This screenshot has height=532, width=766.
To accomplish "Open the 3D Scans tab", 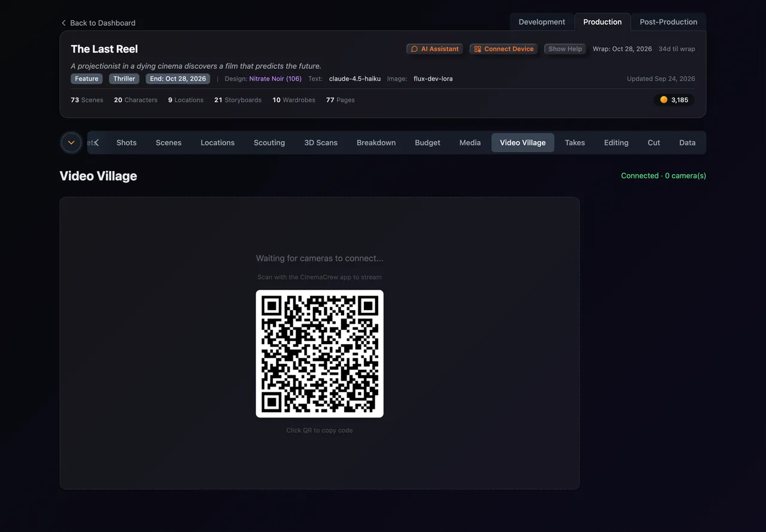I will 321,142.
